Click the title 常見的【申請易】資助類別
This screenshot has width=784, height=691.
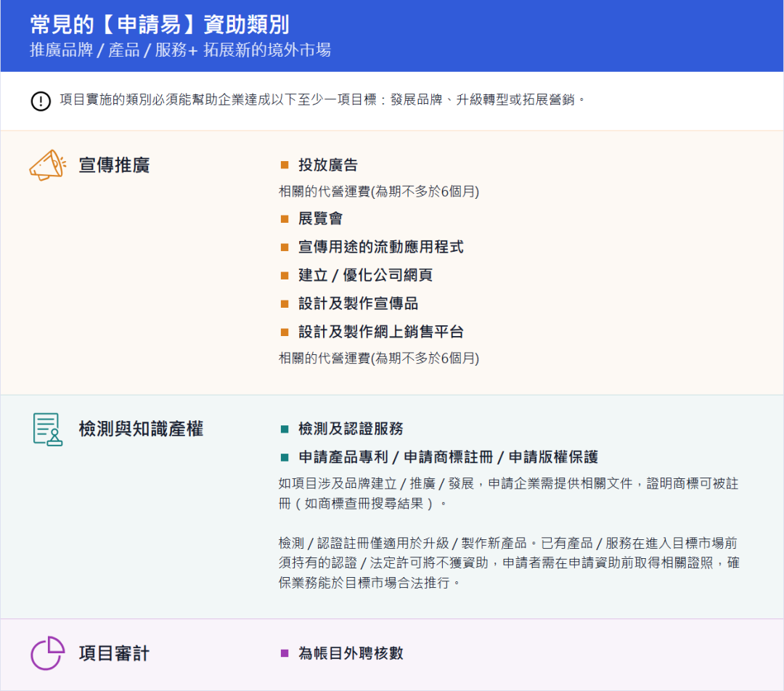click(160, 25)
